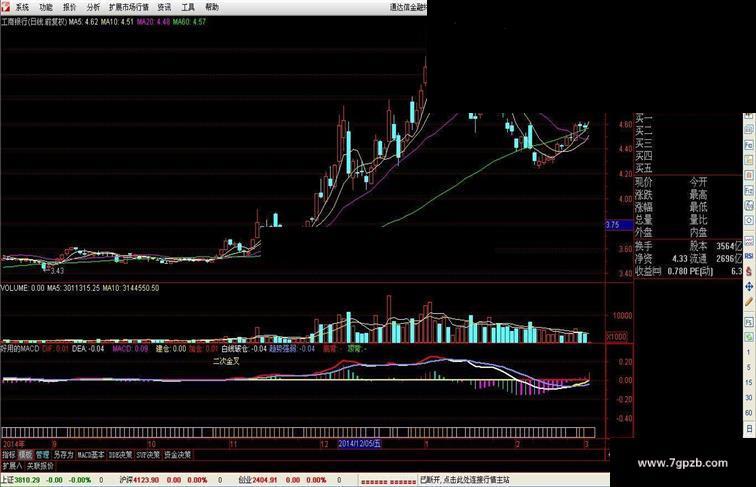Image resolution: width=756 pixels, height=487 pixels.
Task: Click the 工商银行 stock title label
Action: (x=34, y=22)
